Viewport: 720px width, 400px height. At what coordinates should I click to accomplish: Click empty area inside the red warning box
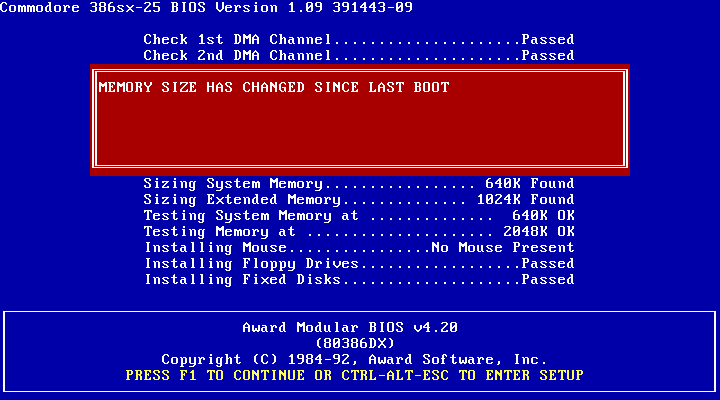tap(360, 135)
